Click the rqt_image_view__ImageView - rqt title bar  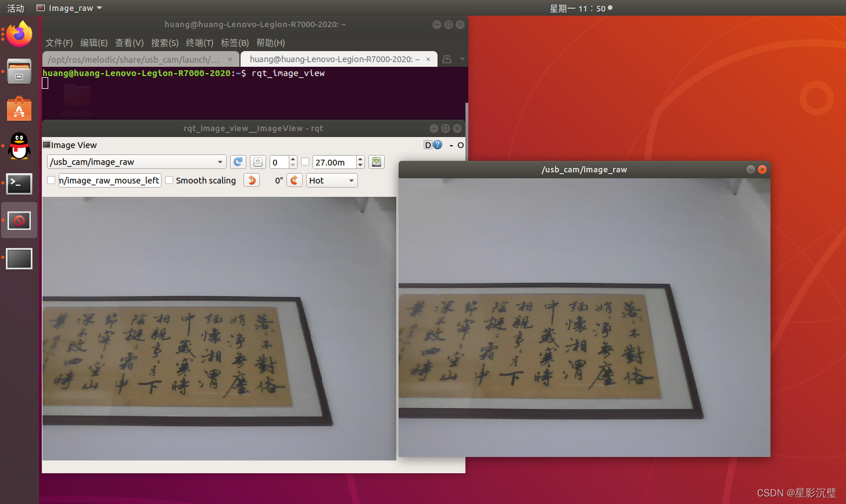click(x=253, y=128)
